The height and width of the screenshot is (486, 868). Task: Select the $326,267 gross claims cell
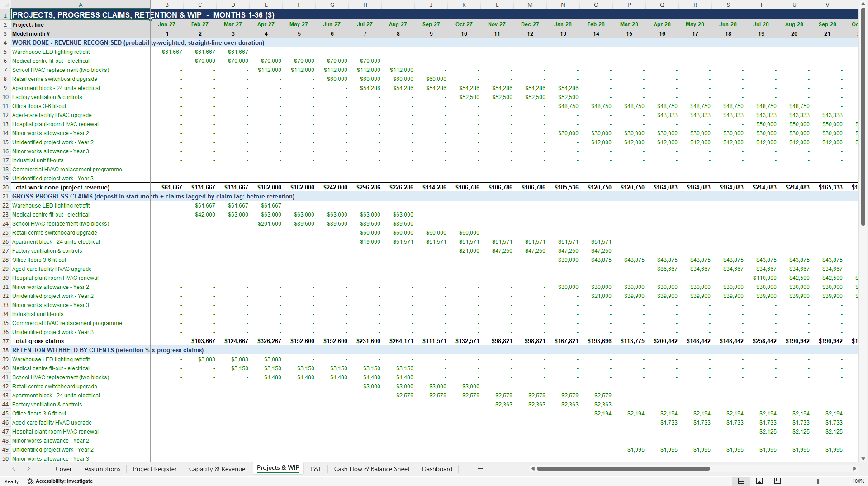266,341
